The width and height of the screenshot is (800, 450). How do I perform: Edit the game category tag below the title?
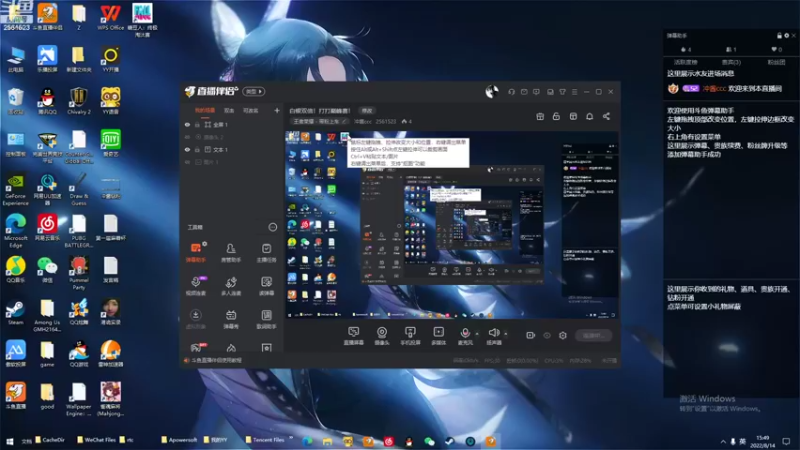click(320, 121)
